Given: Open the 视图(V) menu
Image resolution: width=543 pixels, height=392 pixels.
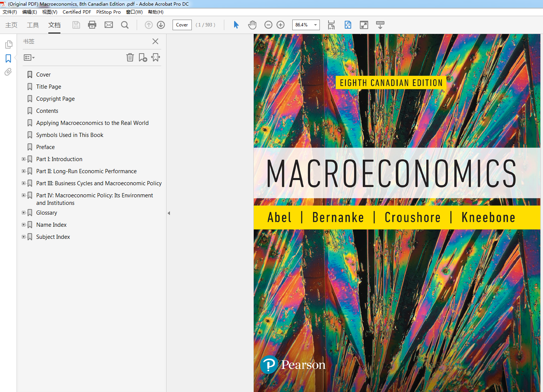Looking at the screenshot, I should pyautogui.click(x=50, y=12).
